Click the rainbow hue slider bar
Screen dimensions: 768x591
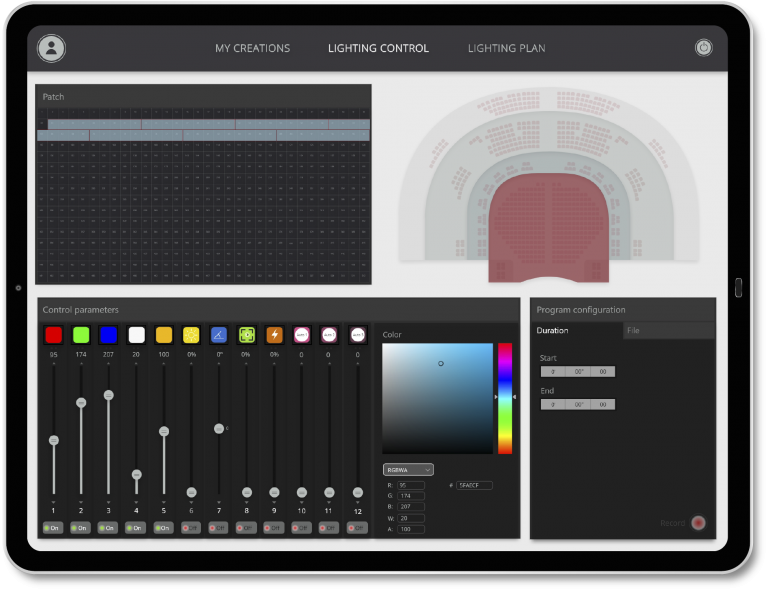pyautogui.click(x=505, y=398)
